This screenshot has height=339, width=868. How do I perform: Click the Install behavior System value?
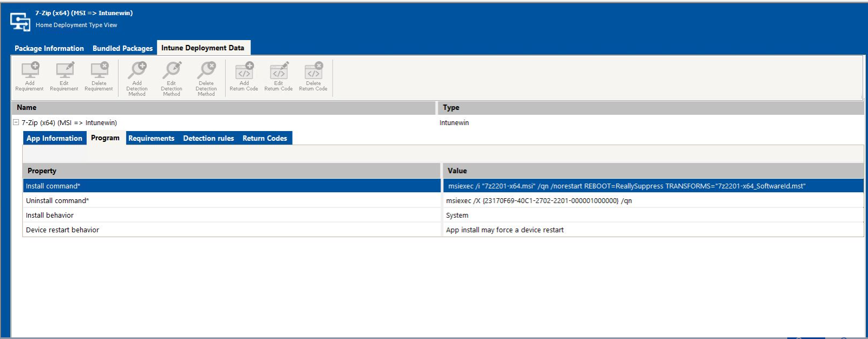[x=457, y=215]
